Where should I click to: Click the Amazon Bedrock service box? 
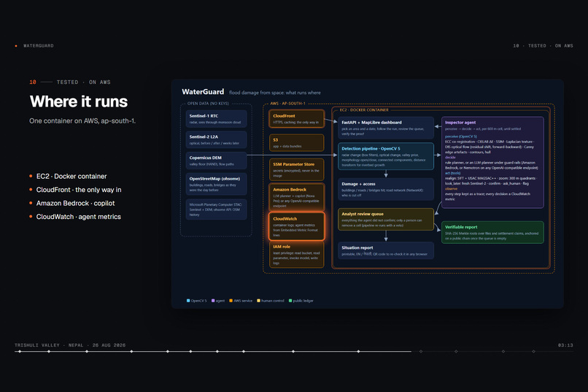click(x=297, y=197)
